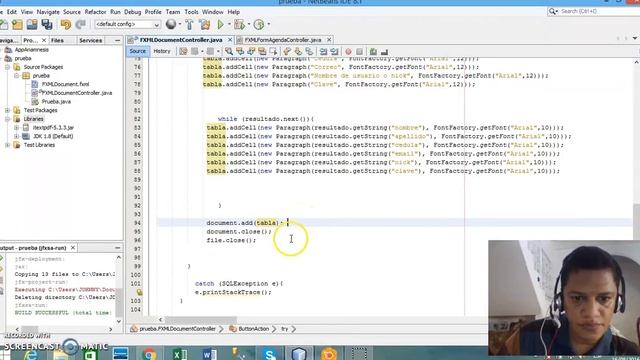Close the FXMLDocumentController.java tab
640x360 pixels.
coord(230,40)
